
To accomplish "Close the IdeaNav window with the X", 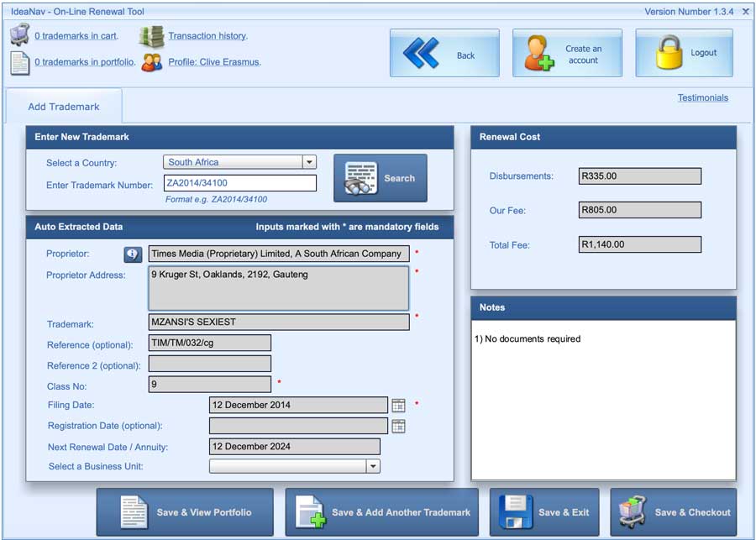I will click(745, 12).
